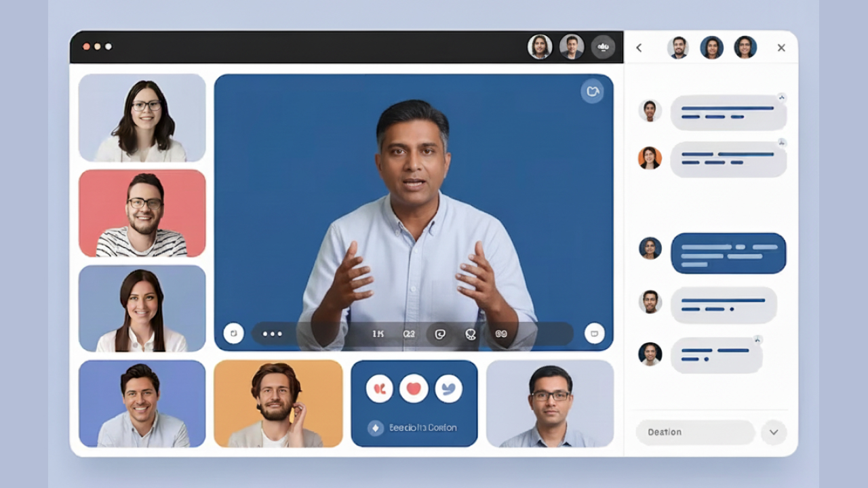The width and height of the screenshot is (868, 488).
Task: Select the red-background participant video thumbnail
Action: click(x=142, y=213)
